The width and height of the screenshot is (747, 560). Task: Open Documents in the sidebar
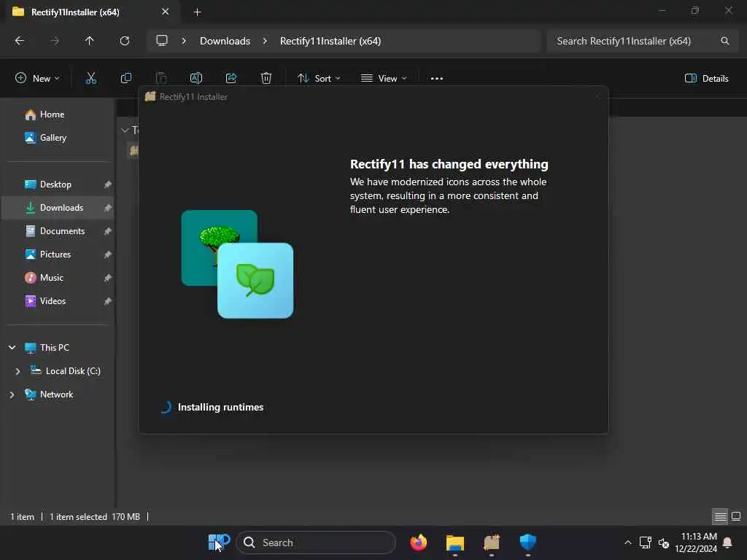click(62, 231)
